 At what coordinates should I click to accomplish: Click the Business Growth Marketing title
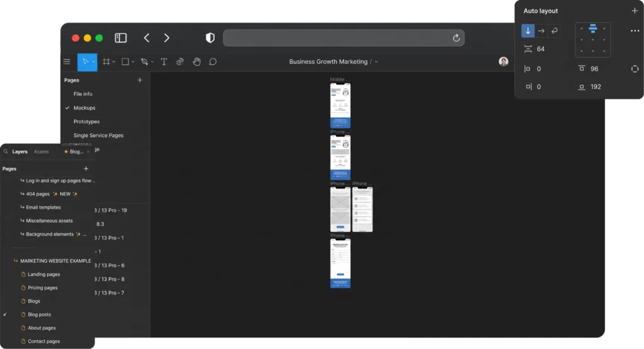328,62
